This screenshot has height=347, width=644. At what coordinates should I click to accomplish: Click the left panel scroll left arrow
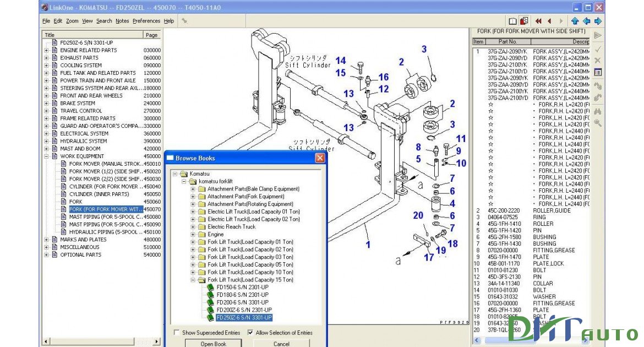tap(46, 341)
